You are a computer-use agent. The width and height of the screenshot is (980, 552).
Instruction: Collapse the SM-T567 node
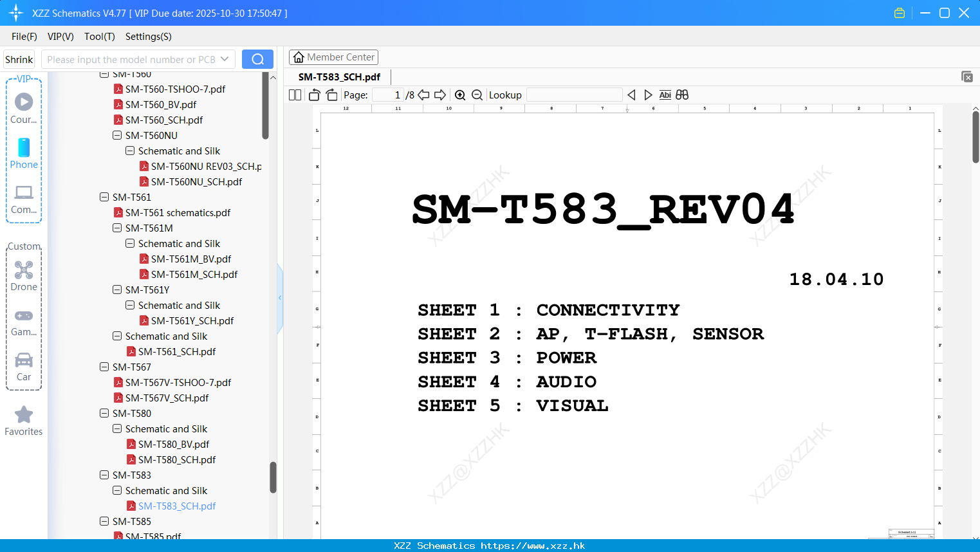(x=104, y=367)
